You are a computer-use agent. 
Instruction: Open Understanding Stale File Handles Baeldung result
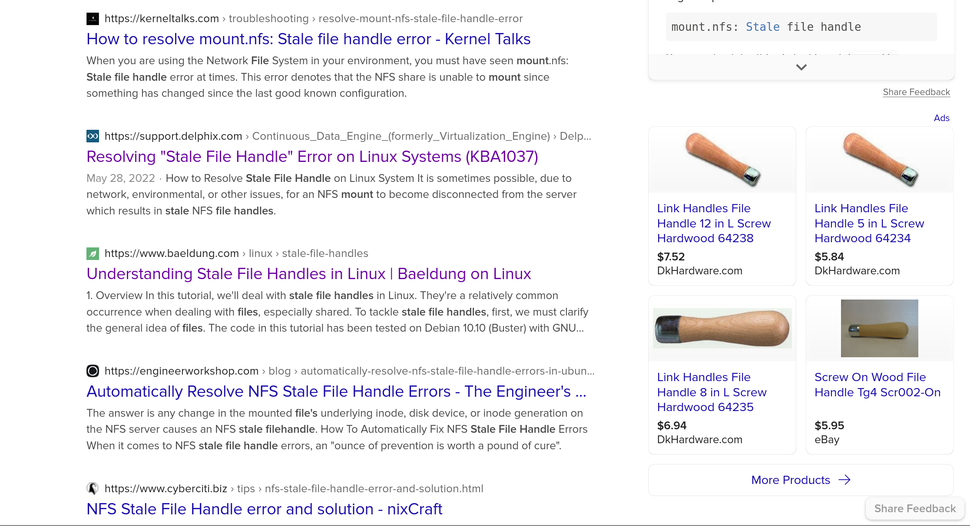308,274
